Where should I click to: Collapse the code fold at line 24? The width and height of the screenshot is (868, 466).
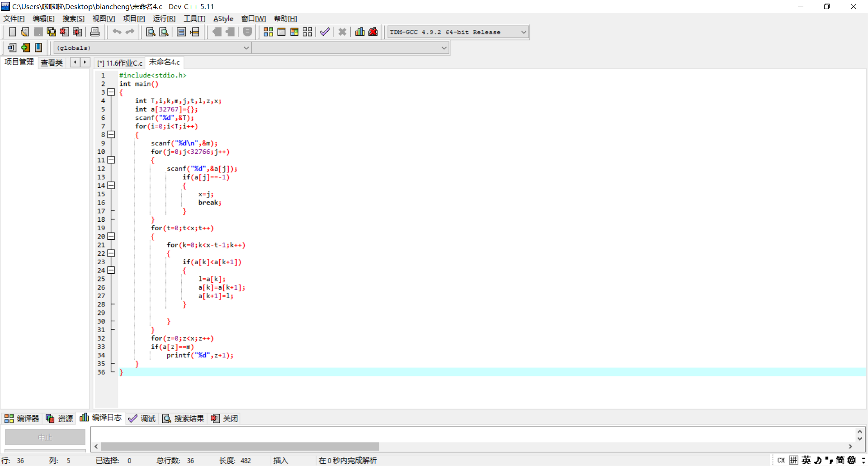click(111, 271)
